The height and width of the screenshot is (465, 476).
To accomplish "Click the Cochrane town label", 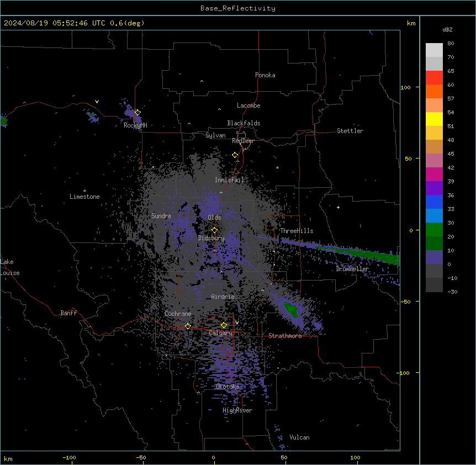I will [x=178, y=314].
